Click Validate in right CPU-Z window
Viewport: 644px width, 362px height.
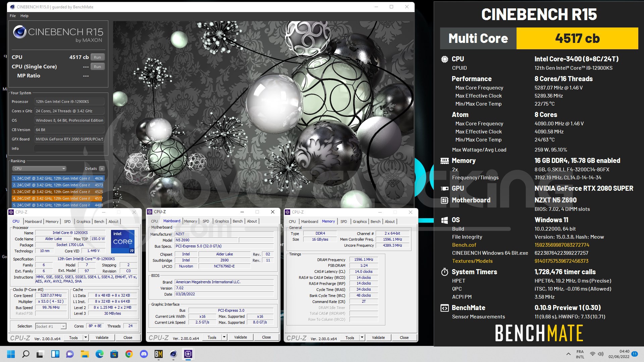coord(378,338)
